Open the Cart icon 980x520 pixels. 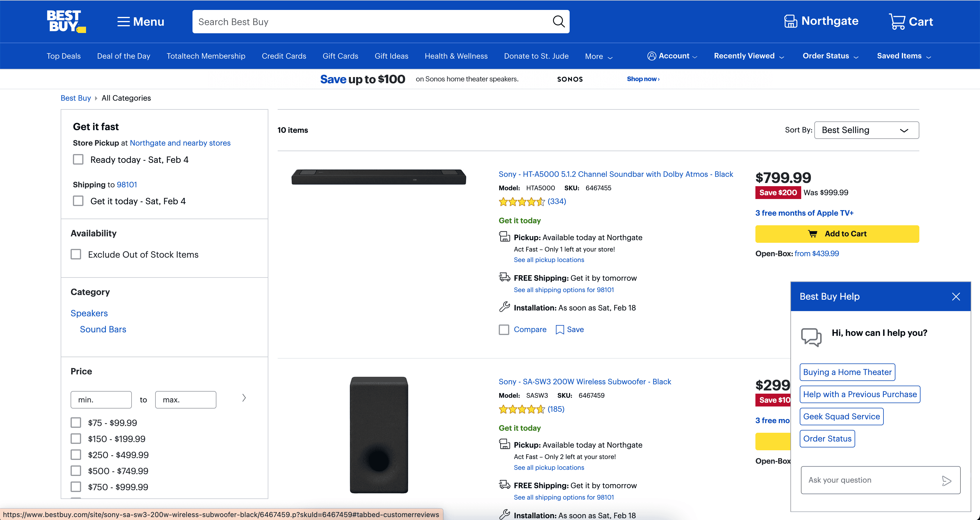click(x=897, y=22)
